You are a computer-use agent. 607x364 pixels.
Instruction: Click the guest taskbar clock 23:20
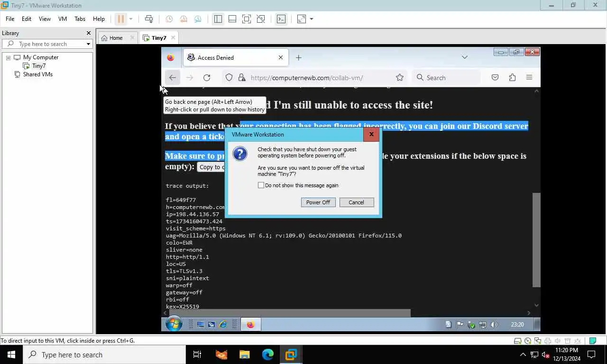coord(517,325)
